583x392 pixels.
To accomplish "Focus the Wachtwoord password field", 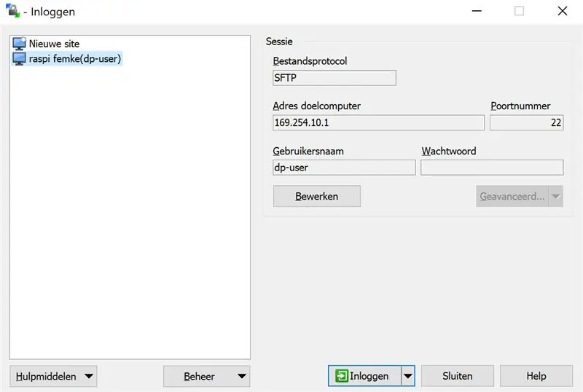I will click(x=492, y=168).
